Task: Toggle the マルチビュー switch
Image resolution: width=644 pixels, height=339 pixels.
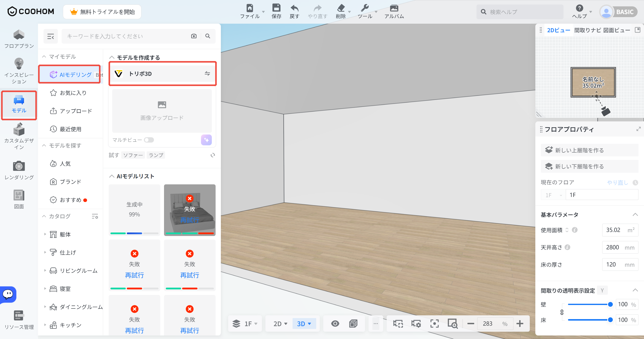Action: pos(149,140)
